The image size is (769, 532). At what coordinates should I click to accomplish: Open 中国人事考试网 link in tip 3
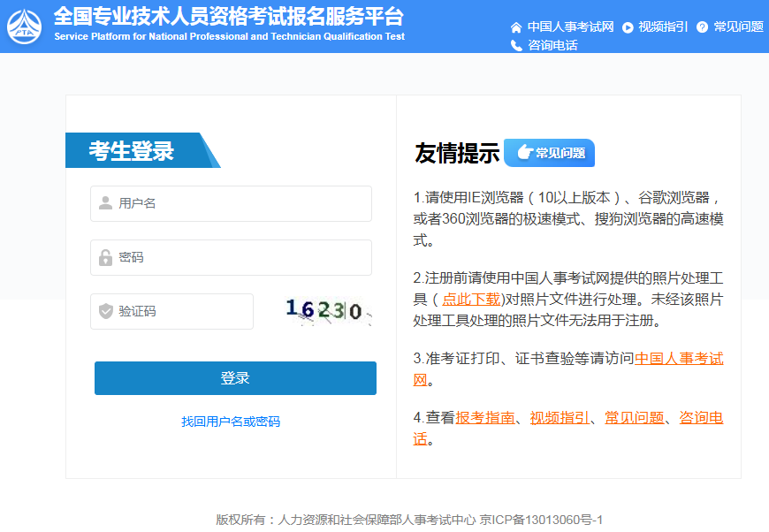(678, 359)
